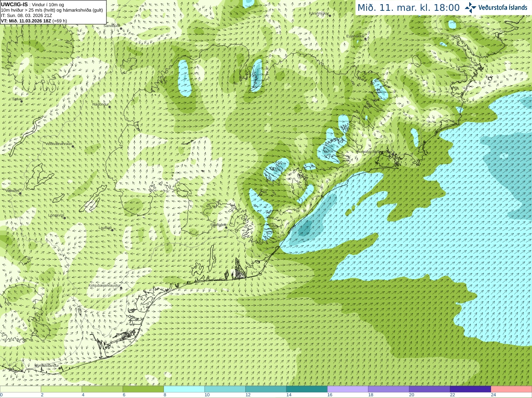This screenshot has width=532, height=398.
Task: Click the 22–24 m/s dark indigo swatch
Action: pyautogui.click(x=470, y=389)
